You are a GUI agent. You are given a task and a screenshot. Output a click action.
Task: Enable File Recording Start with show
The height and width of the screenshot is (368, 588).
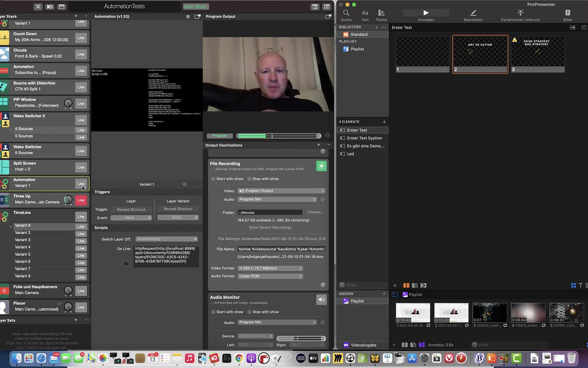[x=213, y=179]
